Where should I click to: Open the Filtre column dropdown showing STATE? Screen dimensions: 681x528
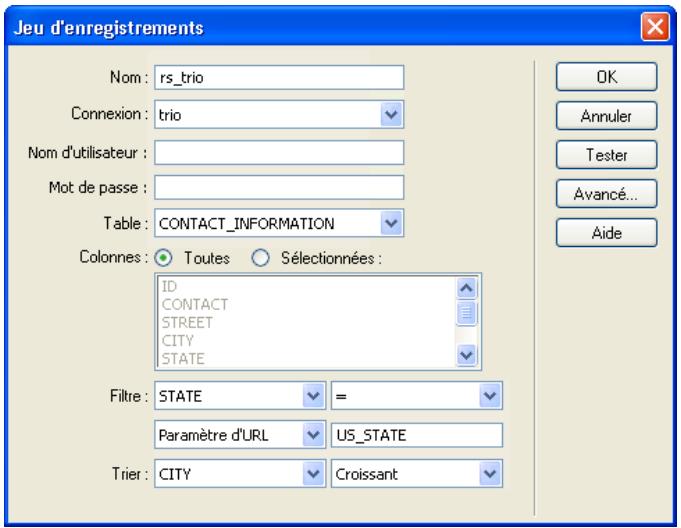pos(240,396)
